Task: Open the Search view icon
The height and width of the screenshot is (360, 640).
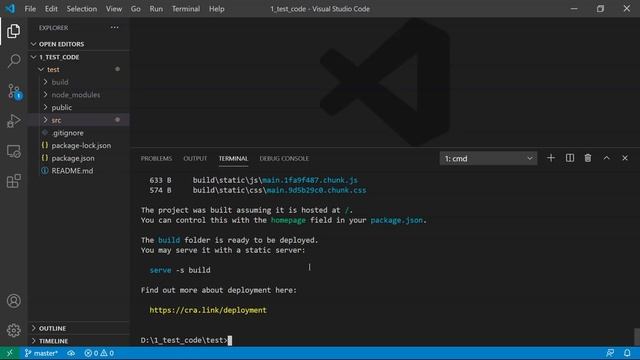Action: [x=13, y=61]
